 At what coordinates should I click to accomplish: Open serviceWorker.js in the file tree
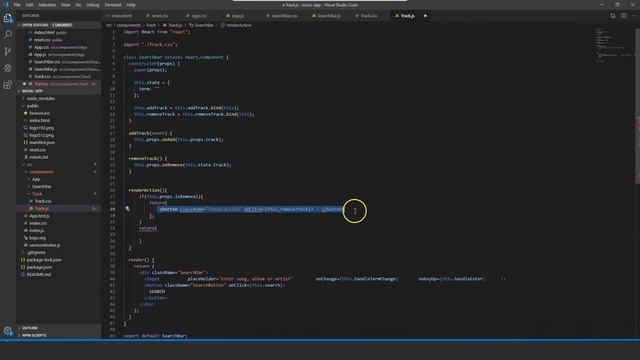click(45, 245)
